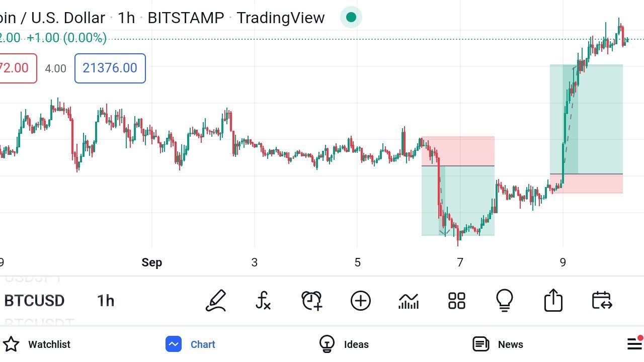Change the 1h timeframe selector

[106, 301]
